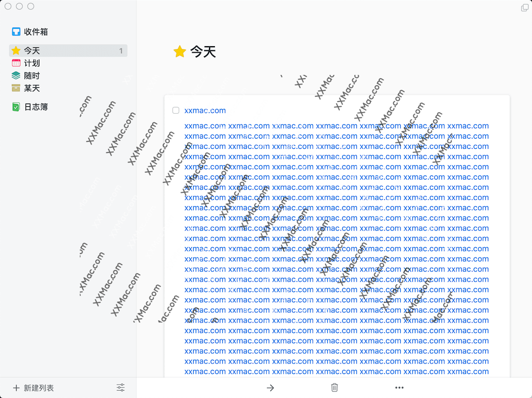Open the 某天 someday list

tap(32, 88)
